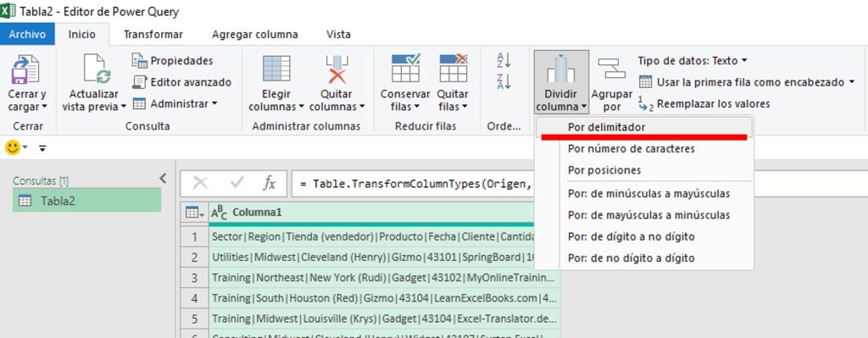Click the Training|South|Houston (Red) cell
Viewport: 868px width, 338px height.
point(385,298)
